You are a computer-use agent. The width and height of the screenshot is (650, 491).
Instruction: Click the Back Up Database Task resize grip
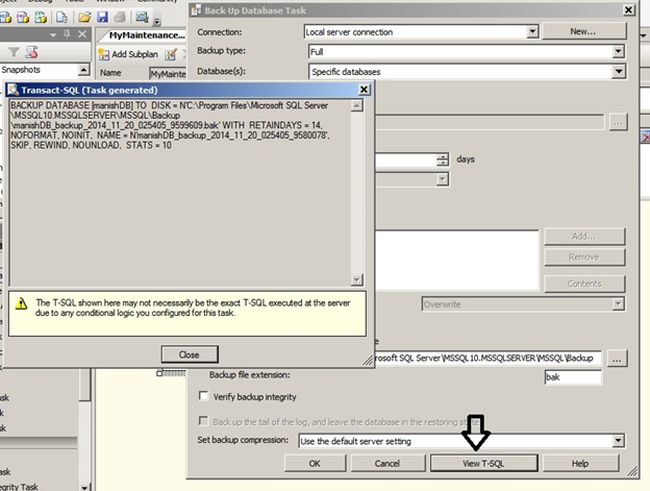point(632,471)
